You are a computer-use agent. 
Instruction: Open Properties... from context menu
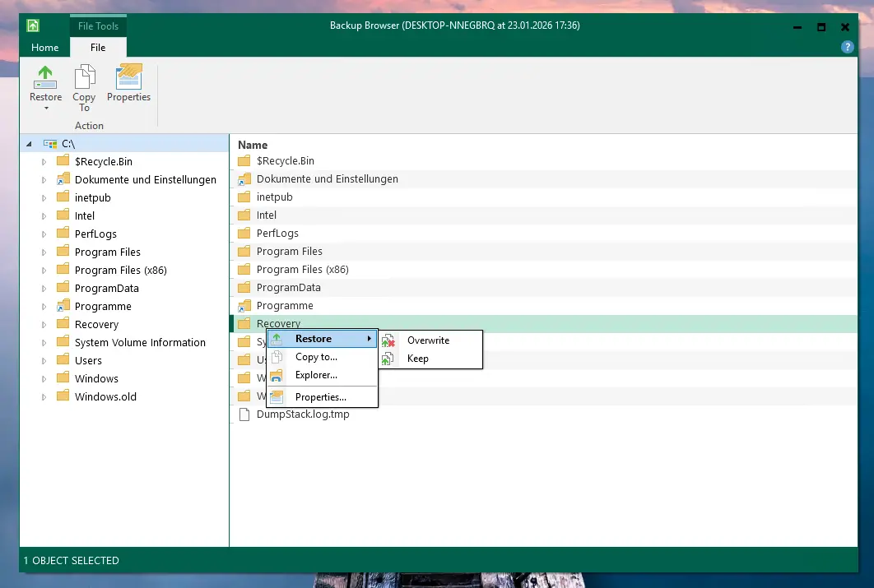(x=320, y=397)
